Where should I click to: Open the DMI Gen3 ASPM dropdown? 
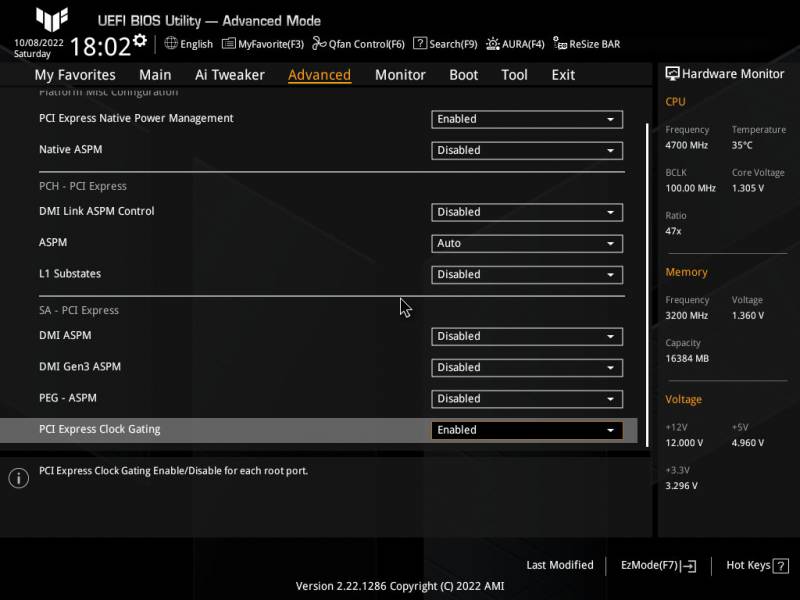[x=527, y=367]
